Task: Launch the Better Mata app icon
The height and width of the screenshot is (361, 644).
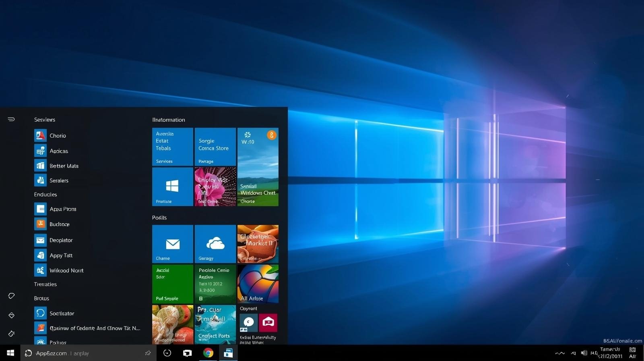Action: tap(40, 166)
